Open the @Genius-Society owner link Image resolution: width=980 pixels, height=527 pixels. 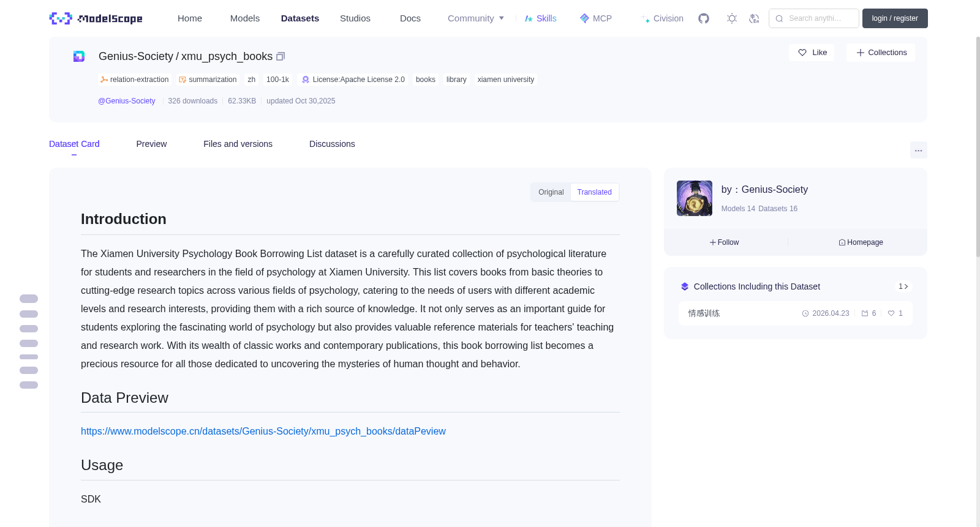(127, 101)
